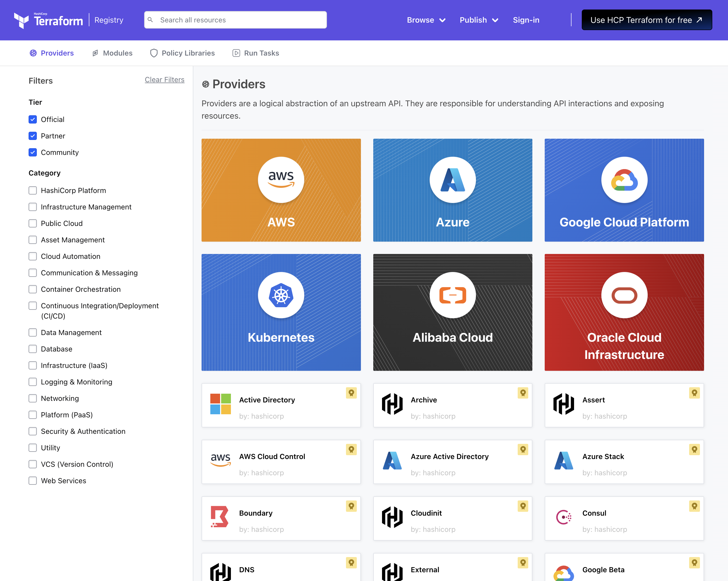Open the AWS featured provider tile
The height and width of the screenshot is (581, 728).
pyautogui.click(x=281, y=190)
